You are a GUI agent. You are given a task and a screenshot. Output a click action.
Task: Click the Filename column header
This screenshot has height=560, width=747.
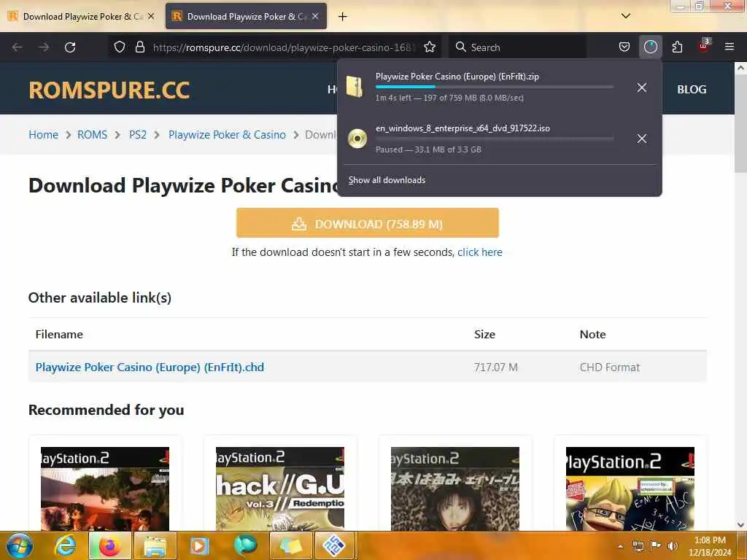[59, 334]
